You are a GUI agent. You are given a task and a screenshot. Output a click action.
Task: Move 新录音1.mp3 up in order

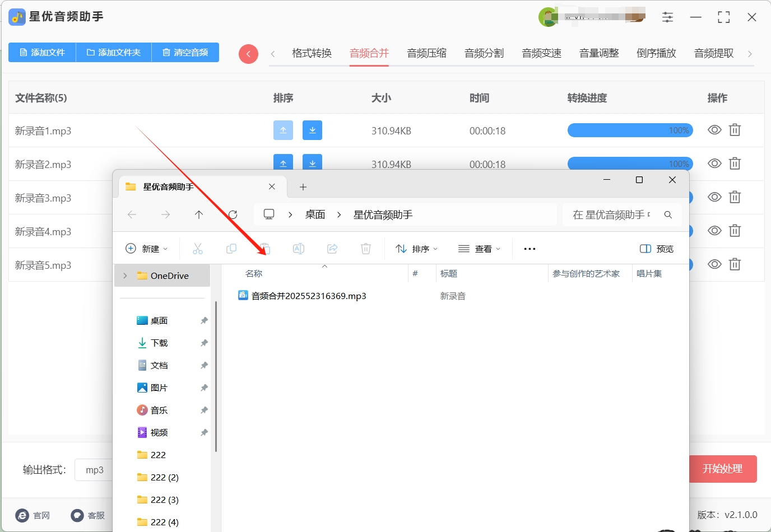tap(283, 130)
